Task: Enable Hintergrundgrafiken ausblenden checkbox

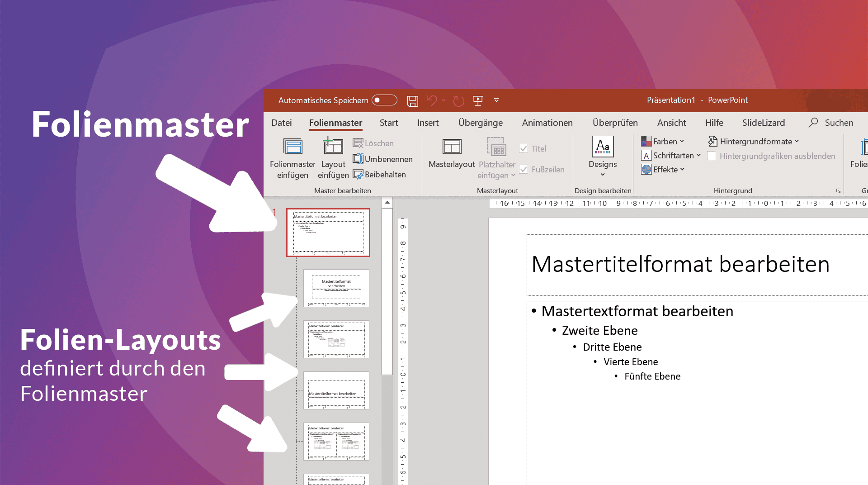Action: point(712,156)
